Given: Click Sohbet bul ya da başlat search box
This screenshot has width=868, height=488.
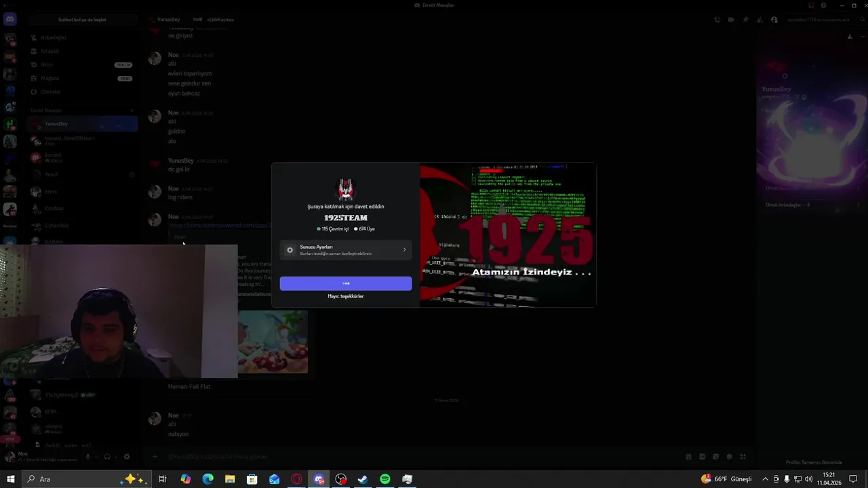Looking at the screenshot, I should tap(82, 20).
